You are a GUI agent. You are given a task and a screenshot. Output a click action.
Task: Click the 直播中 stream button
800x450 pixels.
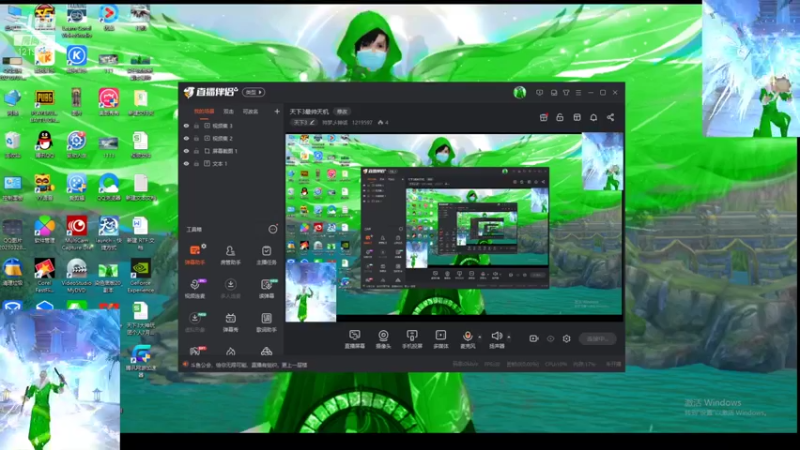[597, 339]
